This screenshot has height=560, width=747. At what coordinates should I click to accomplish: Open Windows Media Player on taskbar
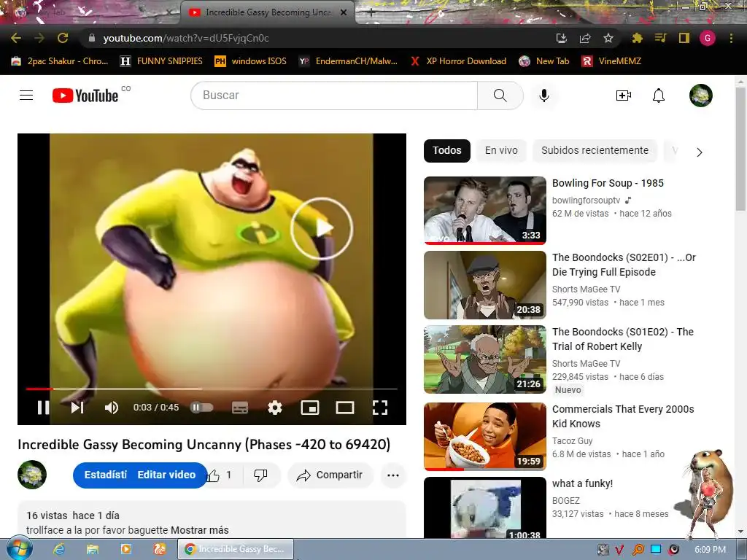tap(125, 549)
